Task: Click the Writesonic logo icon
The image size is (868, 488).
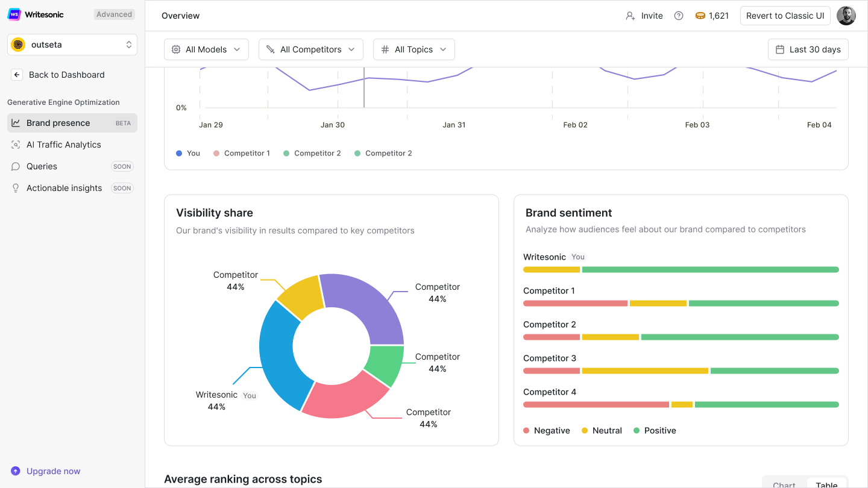Action: click(x=14, y=14)
